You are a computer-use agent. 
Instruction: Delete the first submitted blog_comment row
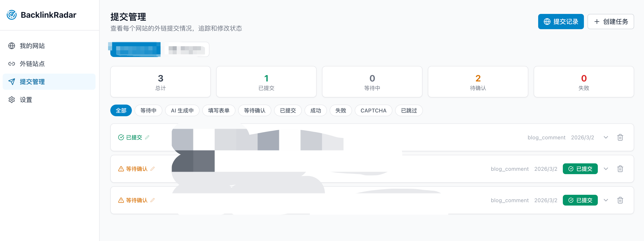tap(620, 137)
